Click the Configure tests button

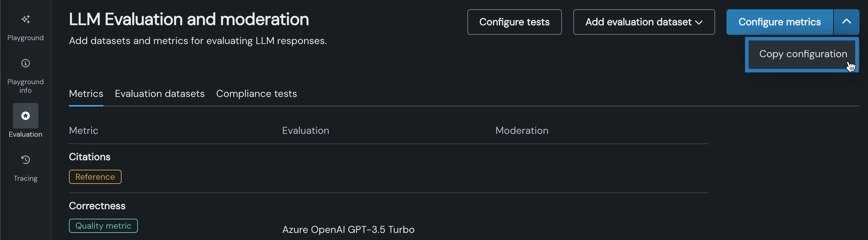click(514, 22)
